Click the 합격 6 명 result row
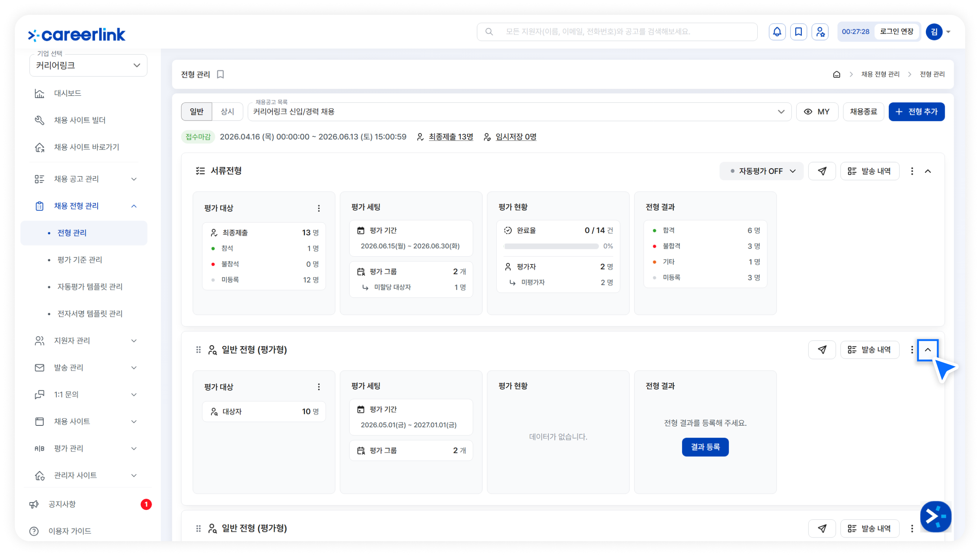This screenshot has height=556, width=980. [x=705, y=230]
